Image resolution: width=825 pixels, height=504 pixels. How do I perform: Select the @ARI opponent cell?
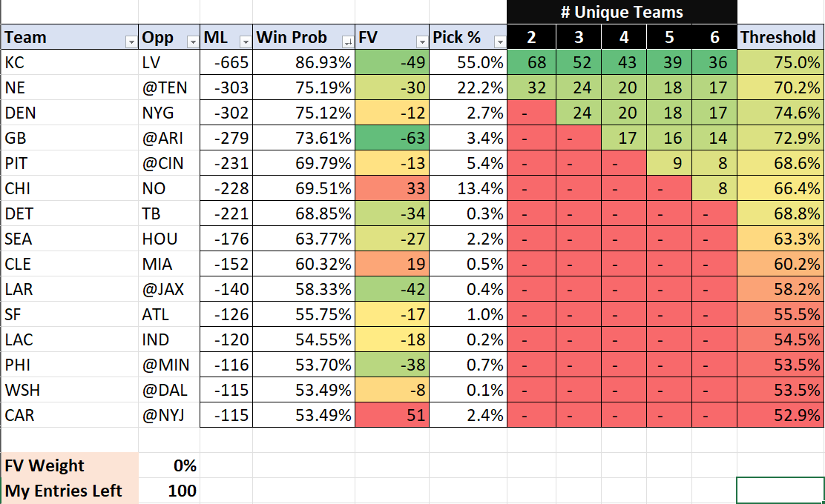(169, 139)
